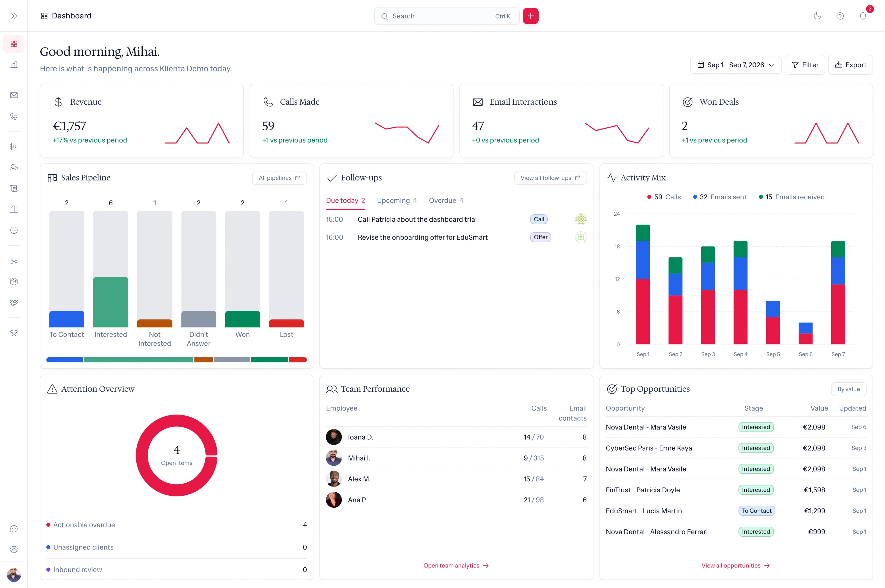The image size is (885, 588).
Task: Open the bar chart analytics sidebar icon
Action: pyautogui.click(x=14, y=65)
